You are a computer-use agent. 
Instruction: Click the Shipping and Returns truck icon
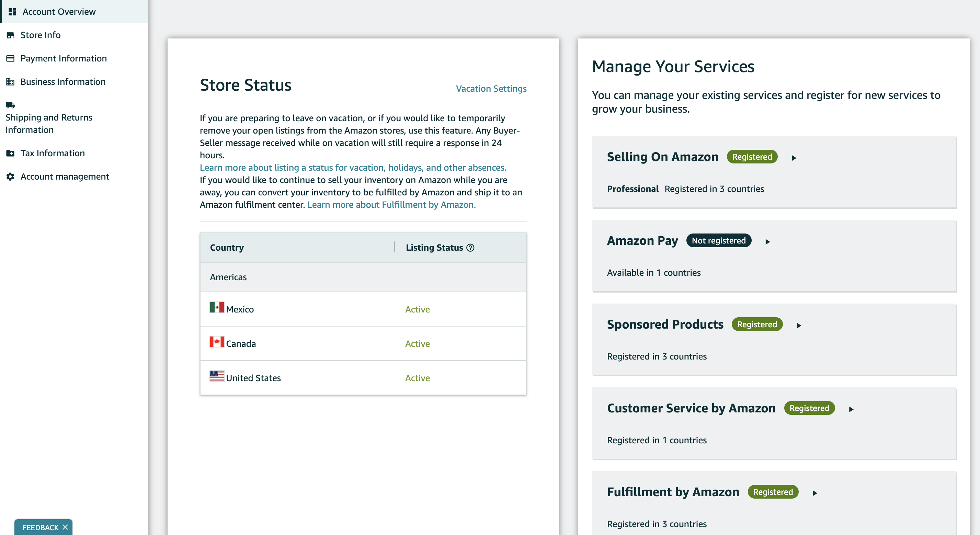(10, 105)
